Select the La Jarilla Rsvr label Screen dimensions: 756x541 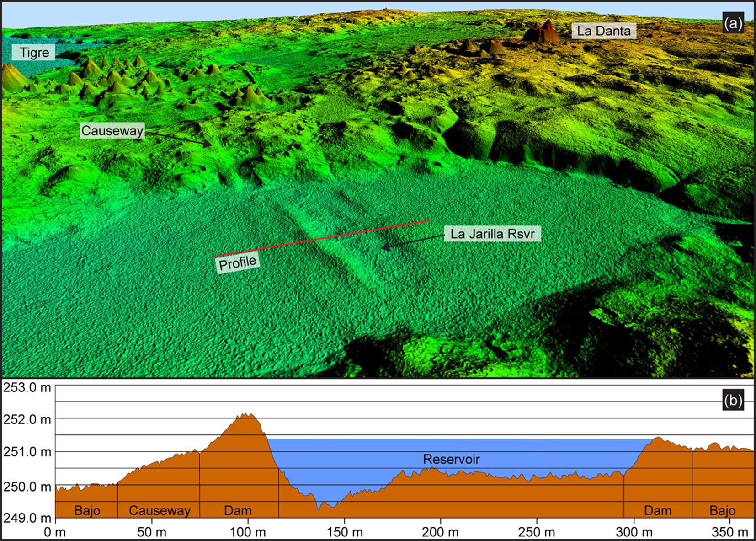(492, 234)
